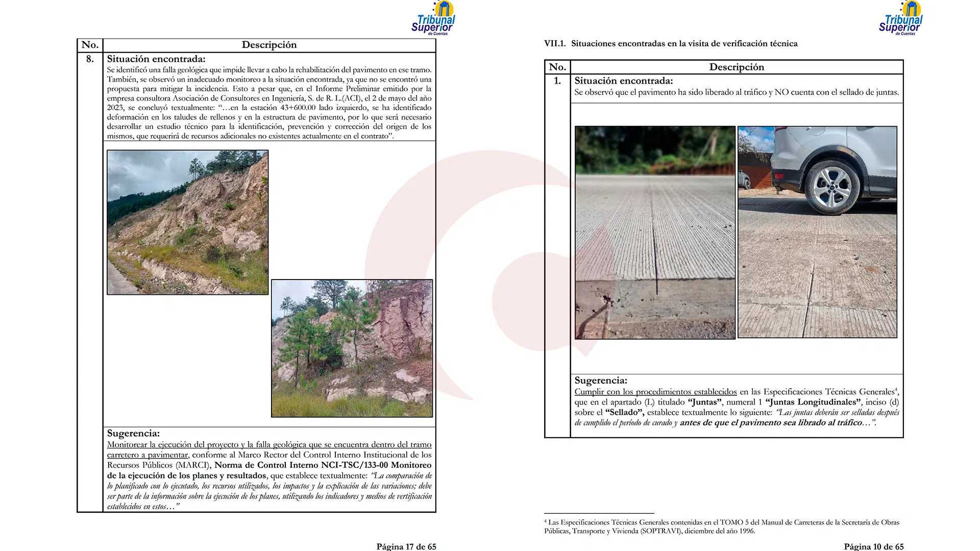Click the 'Página 10 de 65' footer

pos(873,546)
